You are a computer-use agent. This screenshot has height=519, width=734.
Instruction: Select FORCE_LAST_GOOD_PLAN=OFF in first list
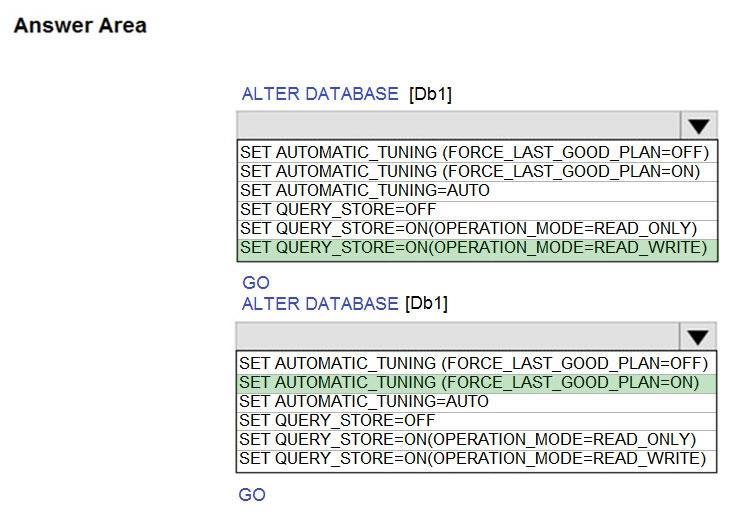point(477,153)
